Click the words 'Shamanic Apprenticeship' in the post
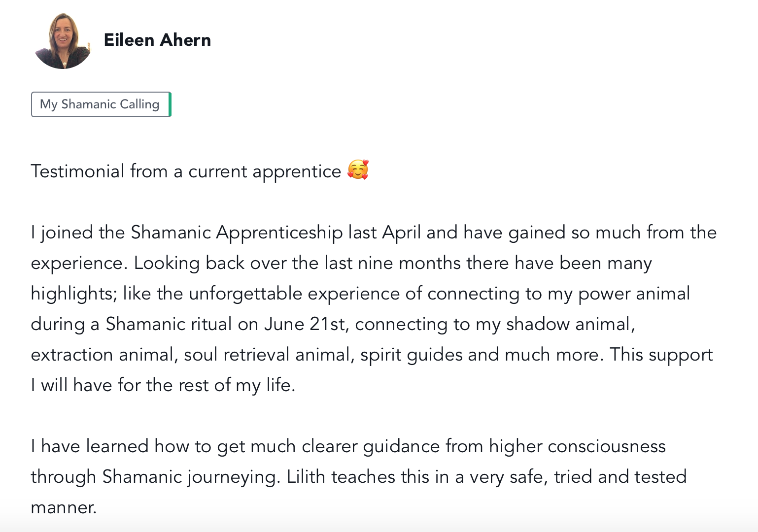Screen dimensions: 758x532 [237, 233]
